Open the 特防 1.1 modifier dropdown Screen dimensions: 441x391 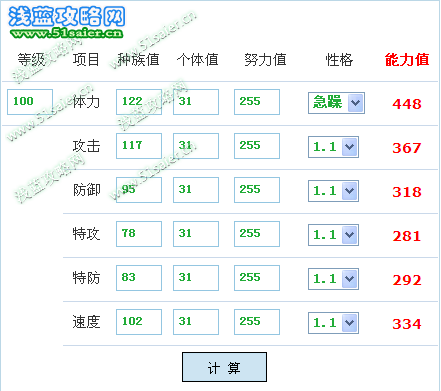point(333,279)
